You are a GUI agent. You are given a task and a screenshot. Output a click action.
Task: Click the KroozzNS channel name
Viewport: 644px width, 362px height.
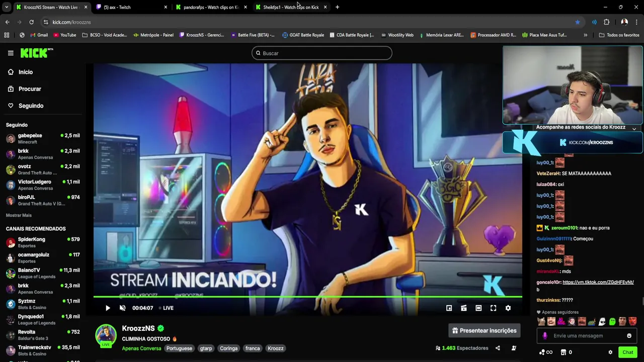point(138,328)
